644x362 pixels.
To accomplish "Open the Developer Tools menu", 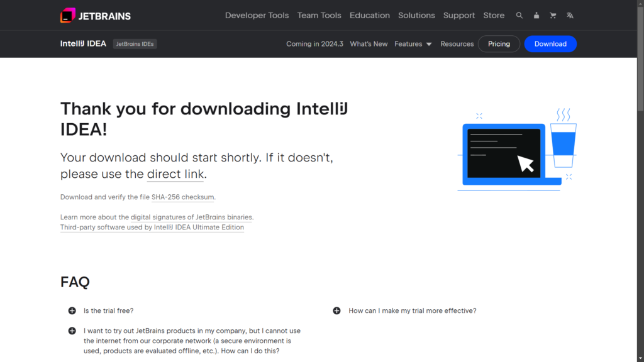I will pyautogui.click(x=257, y=15).
